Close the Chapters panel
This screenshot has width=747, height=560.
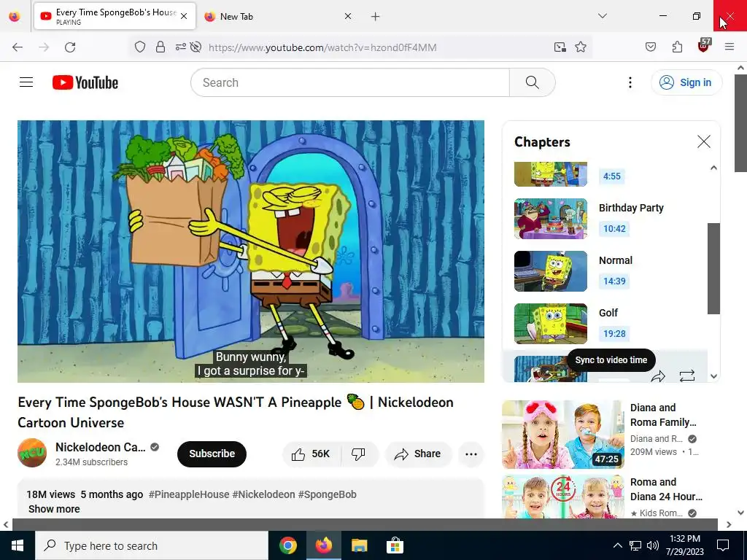click(x=704, y=141)
